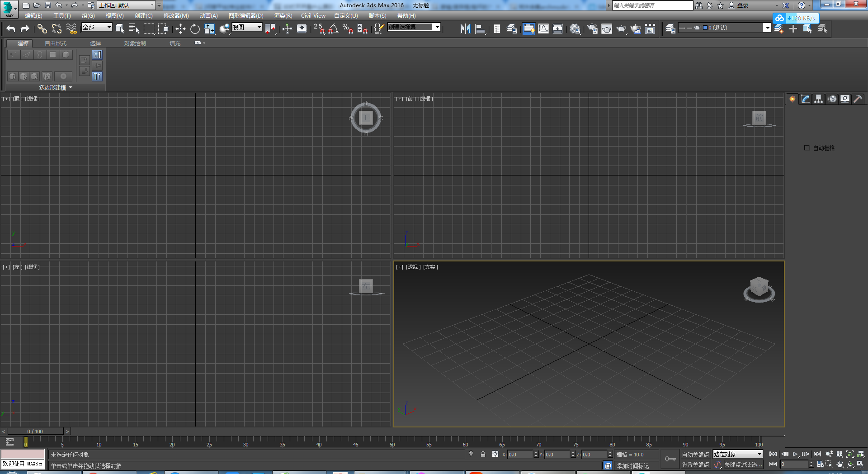Viewport: 868px width, 474px height.
Task: Activate the Select and Rotate tool
Action: pos(195,29)
